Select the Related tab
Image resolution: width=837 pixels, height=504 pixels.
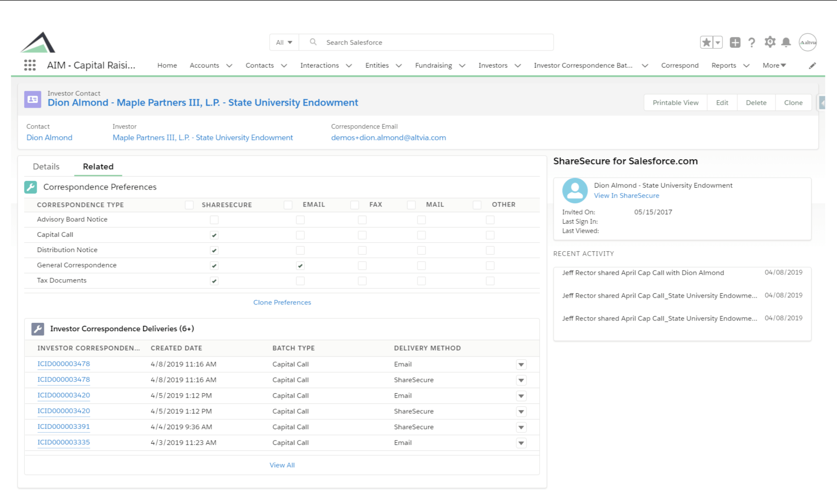[x=98, y=166]
